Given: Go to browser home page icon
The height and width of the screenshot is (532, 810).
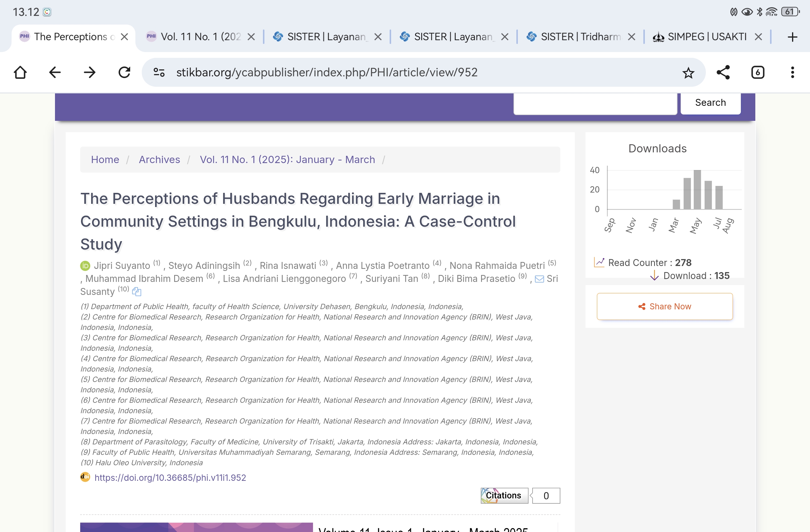Looking at the screenshot, I should 20,72.
